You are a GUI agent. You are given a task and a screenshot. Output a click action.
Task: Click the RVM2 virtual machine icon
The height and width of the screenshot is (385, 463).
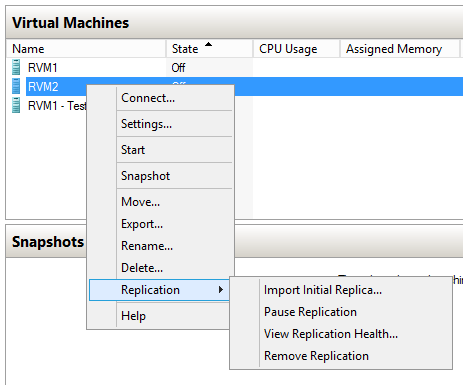(x=16, y=86)
